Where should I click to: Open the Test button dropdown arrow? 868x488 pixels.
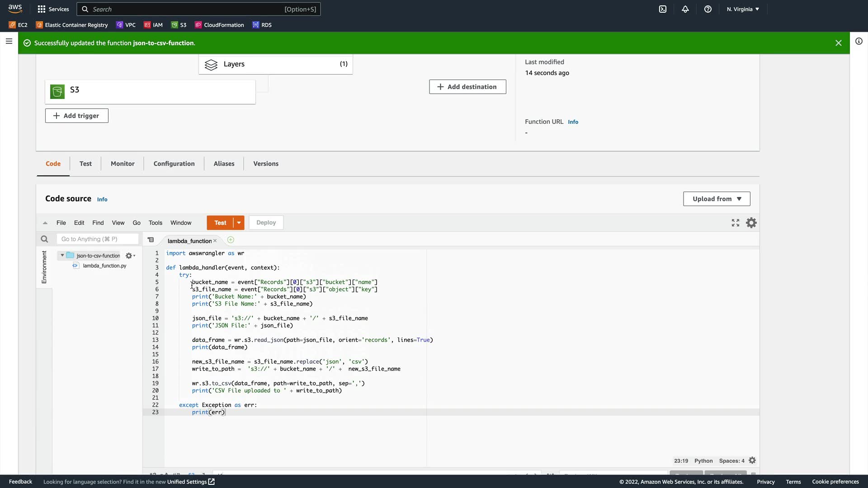tap(239, 223)
